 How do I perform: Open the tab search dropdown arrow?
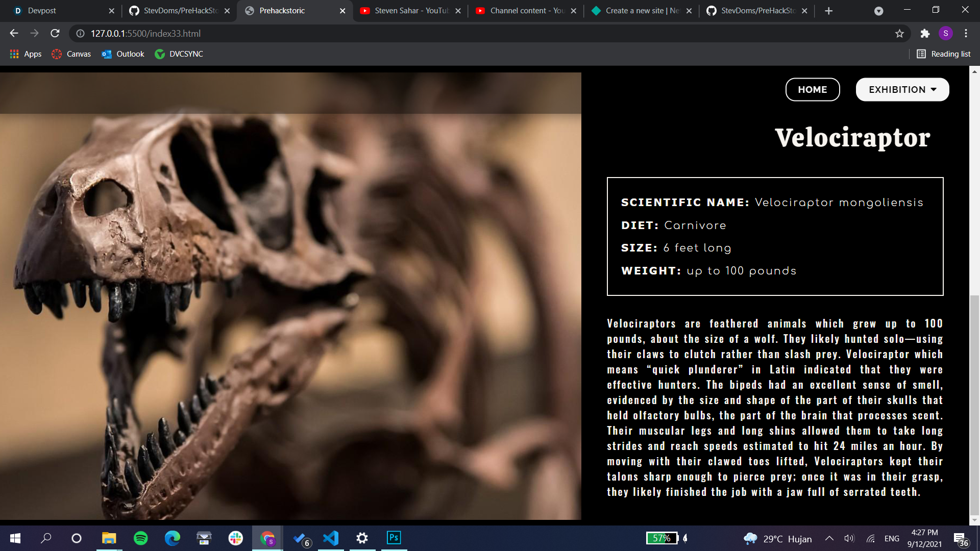(x=878, y=11)
